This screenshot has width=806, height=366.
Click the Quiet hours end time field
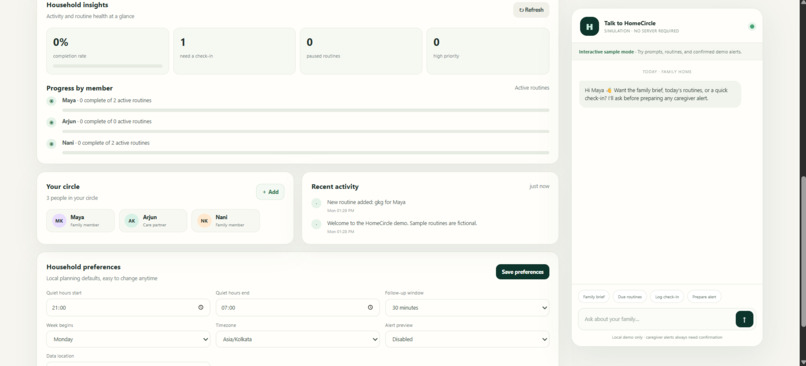pos(298,307)
